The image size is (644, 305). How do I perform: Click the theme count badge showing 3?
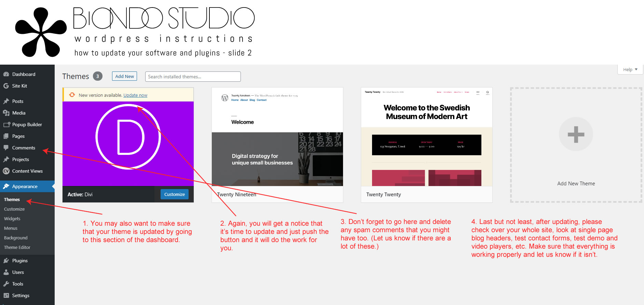pos(98,76)
